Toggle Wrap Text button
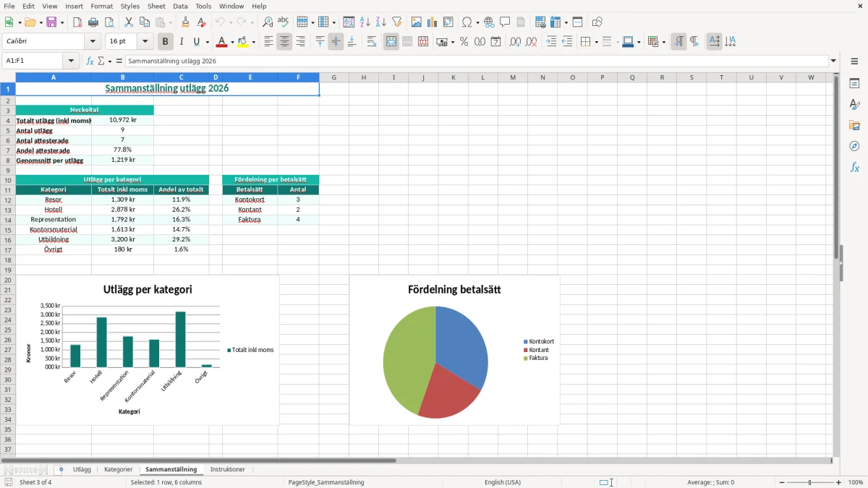The image size is (868, 488). tap(372, 42)
